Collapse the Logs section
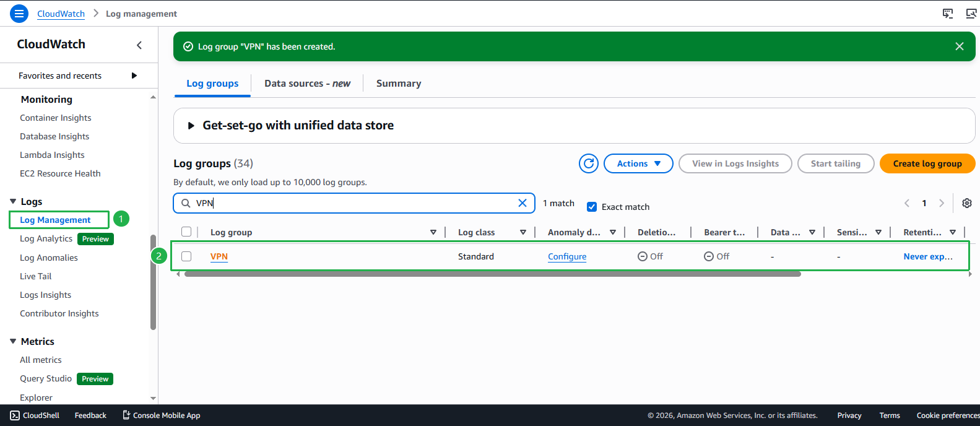Viewport: 980px width, 426px height. [13, 201]
